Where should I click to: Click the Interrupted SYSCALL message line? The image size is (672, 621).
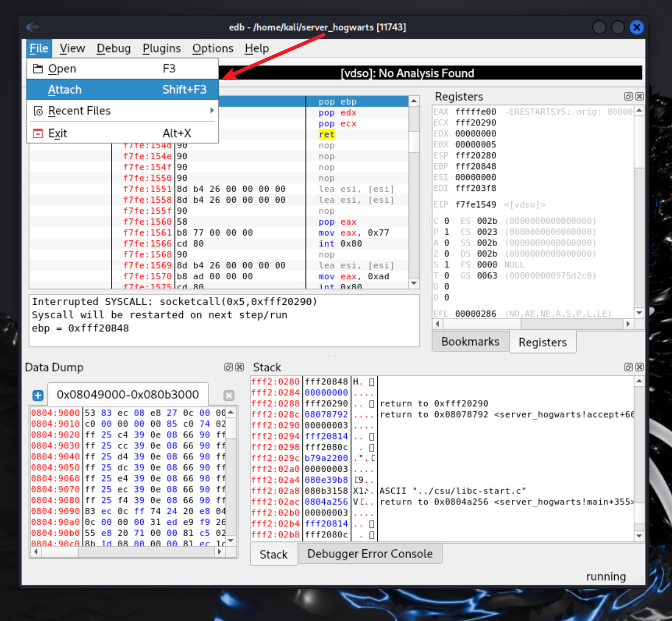click(174, 302)
